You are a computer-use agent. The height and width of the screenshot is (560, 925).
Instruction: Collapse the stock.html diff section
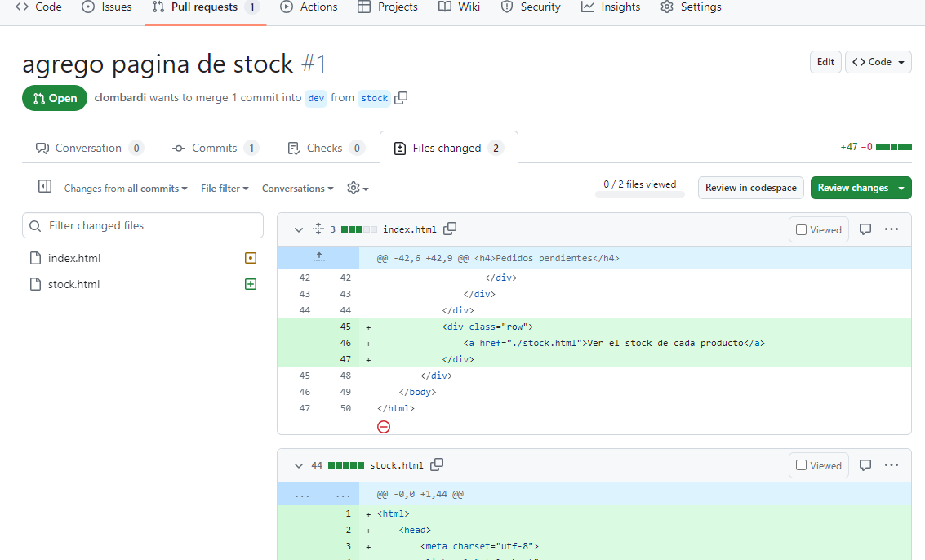(298, 465)
